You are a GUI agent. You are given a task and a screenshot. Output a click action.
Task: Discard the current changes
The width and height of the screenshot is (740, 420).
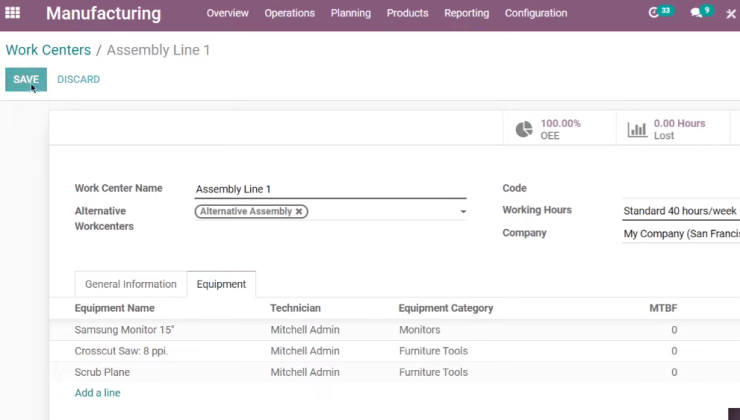[x=78, y=79]
